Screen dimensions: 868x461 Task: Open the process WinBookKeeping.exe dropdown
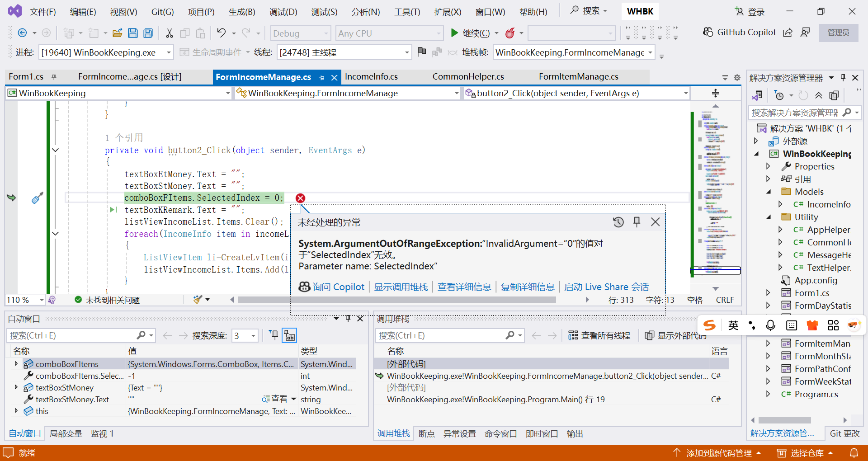[106, 52]
